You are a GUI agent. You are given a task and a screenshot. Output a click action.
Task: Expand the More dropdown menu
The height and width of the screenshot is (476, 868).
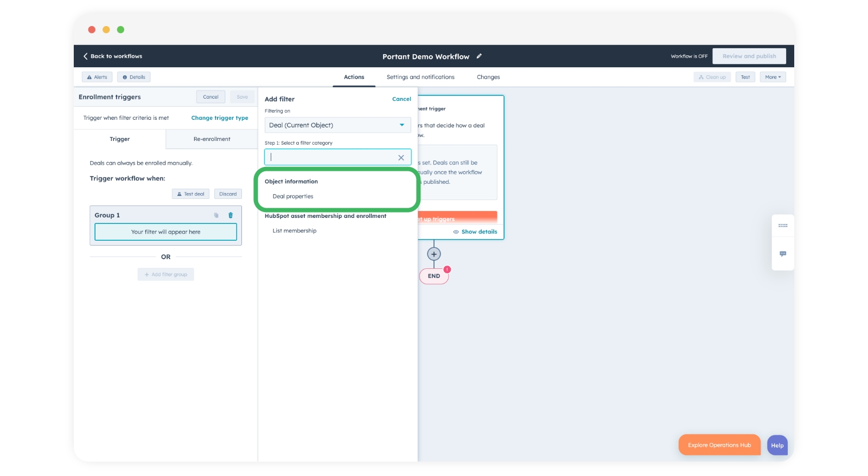click(x=773, y=77)
